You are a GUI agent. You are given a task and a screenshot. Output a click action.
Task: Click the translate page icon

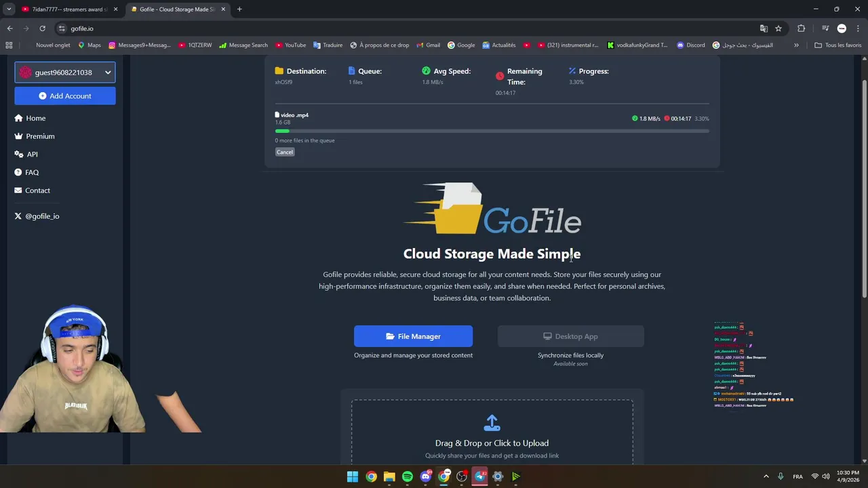pyautogui.click(x=764, y=28)
